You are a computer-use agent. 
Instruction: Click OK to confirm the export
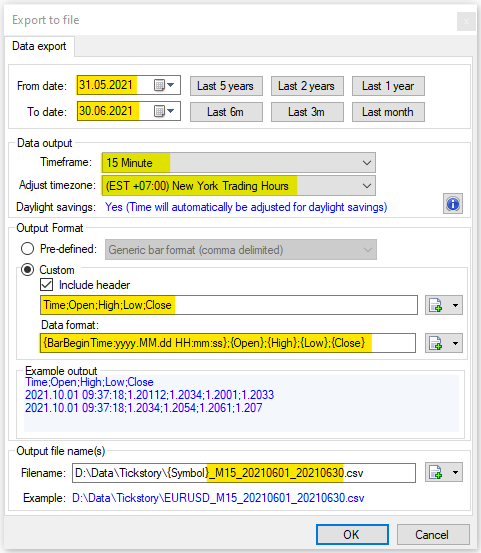352,534
